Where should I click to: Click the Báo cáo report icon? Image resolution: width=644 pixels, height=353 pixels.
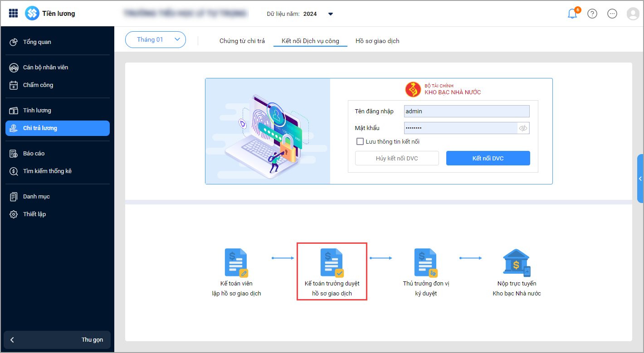tap(14, 154)
